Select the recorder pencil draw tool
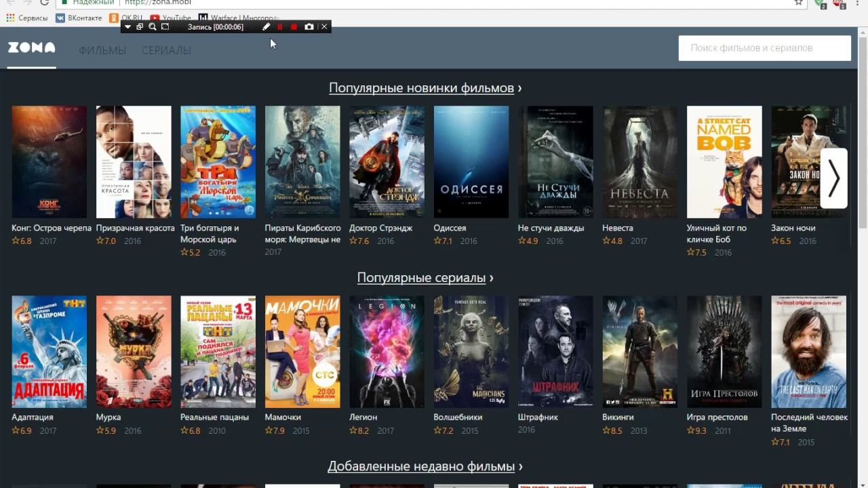Viewport: 868px width, 488px height. (267, 27)
